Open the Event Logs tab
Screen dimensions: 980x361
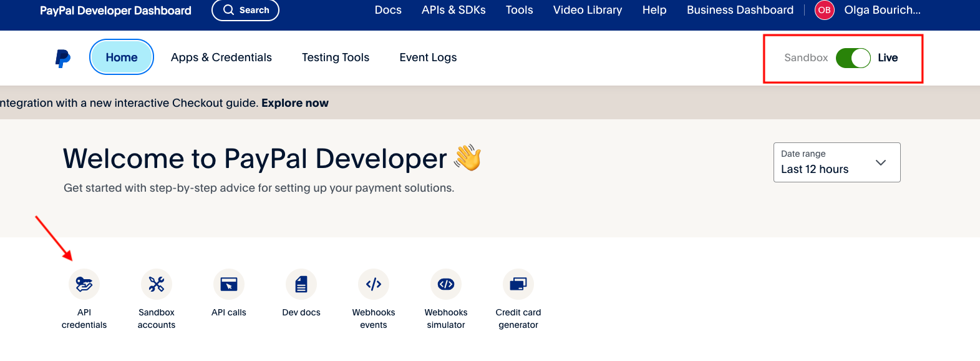pos(428,57)
